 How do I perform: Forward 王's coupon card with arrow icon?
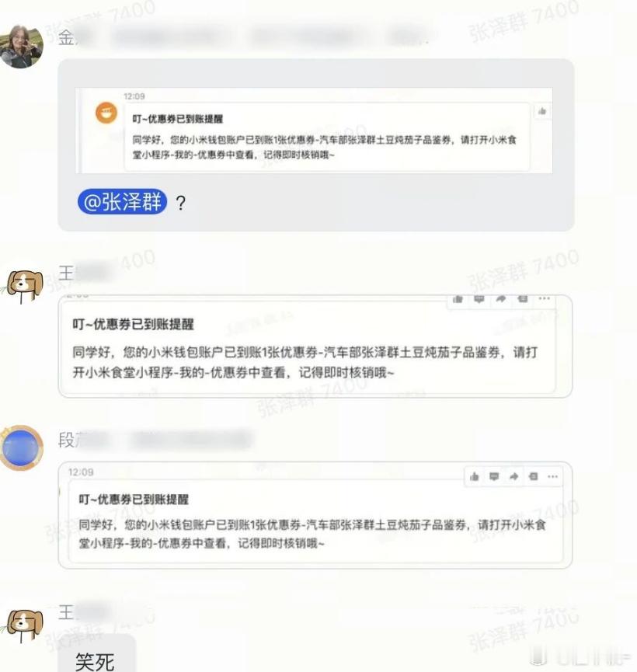point(501,299)
